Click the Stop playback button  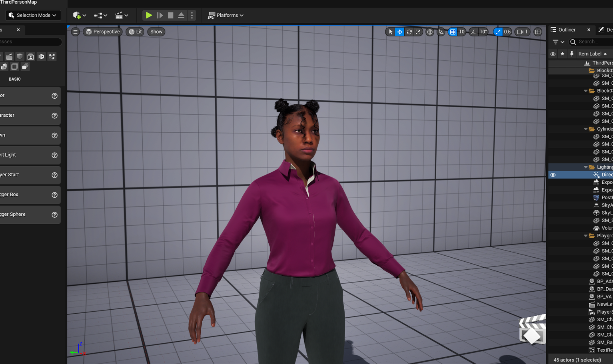tap(171, 15)
